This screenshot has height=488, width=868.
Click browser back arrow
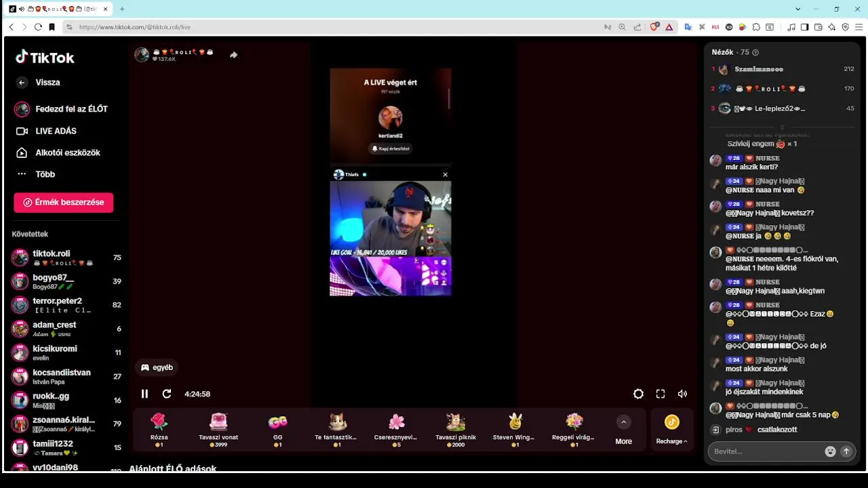(12, 27)
